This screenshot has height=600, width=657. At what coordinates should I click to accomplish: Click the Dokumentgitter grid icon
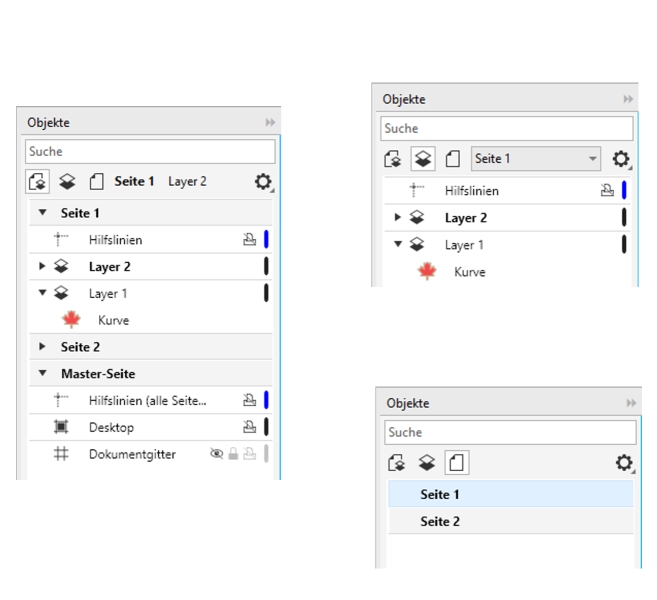click(x=60, y=454)
